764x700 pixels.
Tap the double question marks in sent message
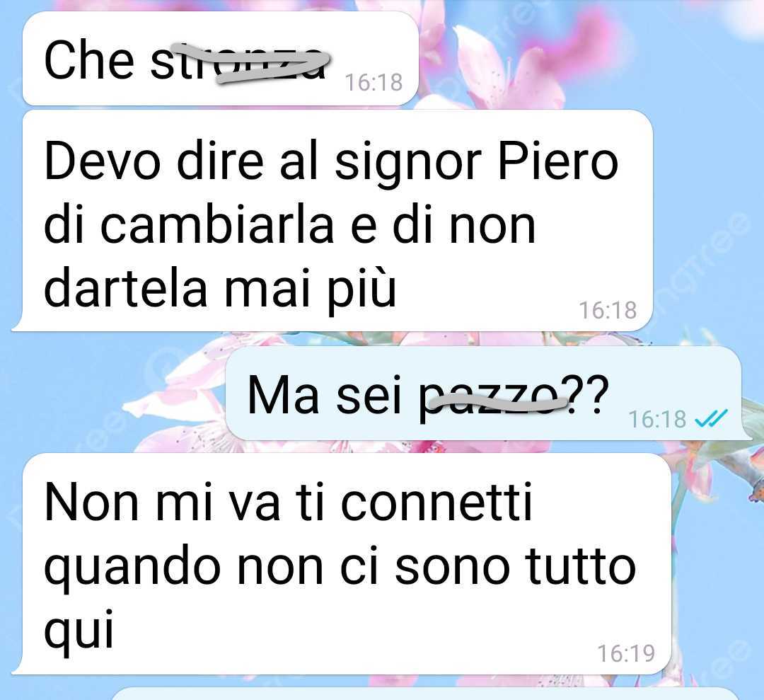(x=589, y=394)
